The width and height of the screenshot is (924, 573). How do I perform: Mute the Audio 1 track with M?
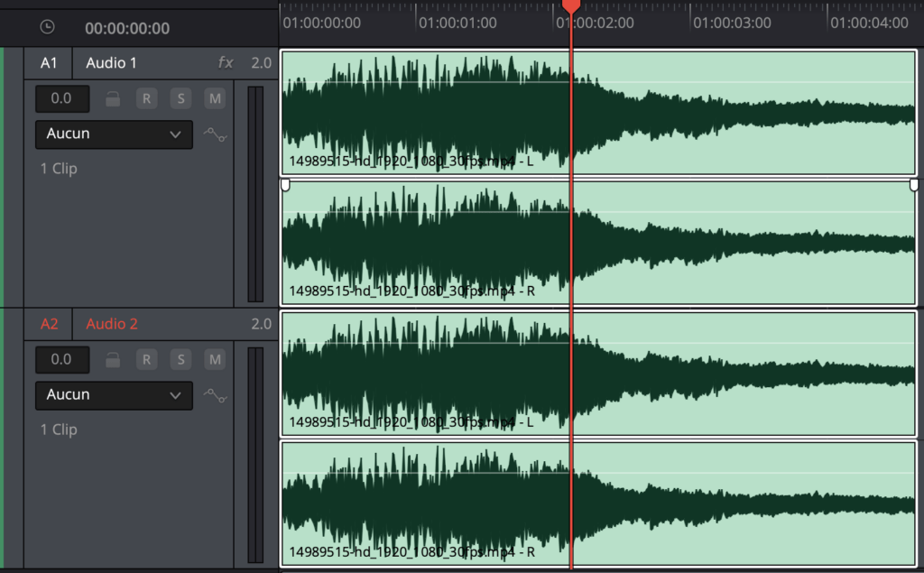[215, 98]
